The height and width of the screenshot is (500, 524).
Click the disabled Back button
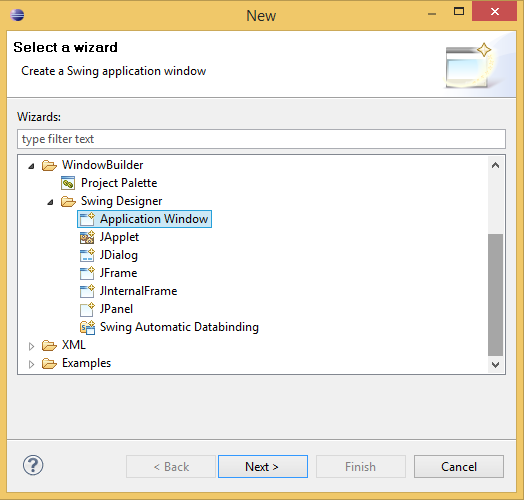point(171,467)
